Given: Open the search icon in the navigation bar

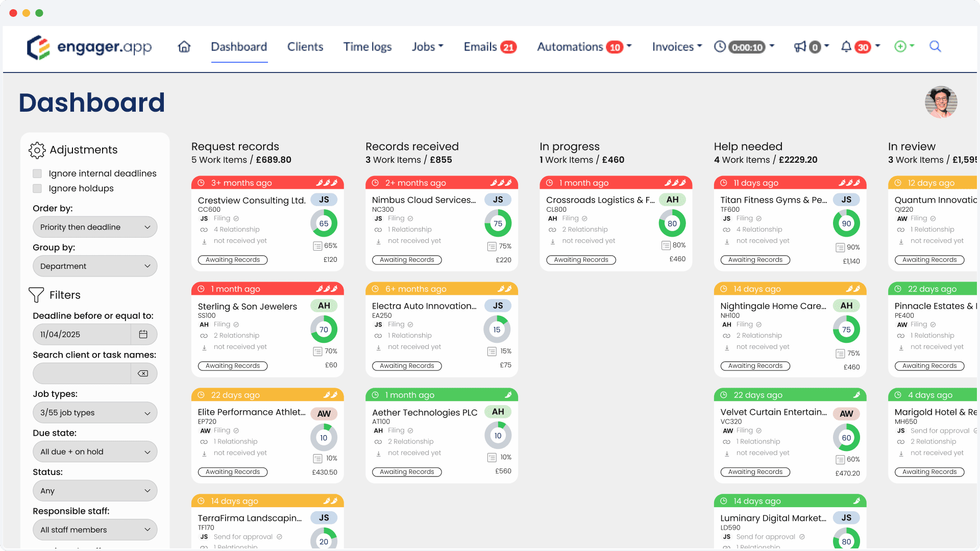Looking at the screenshot, I should click(x=935, y=46).
